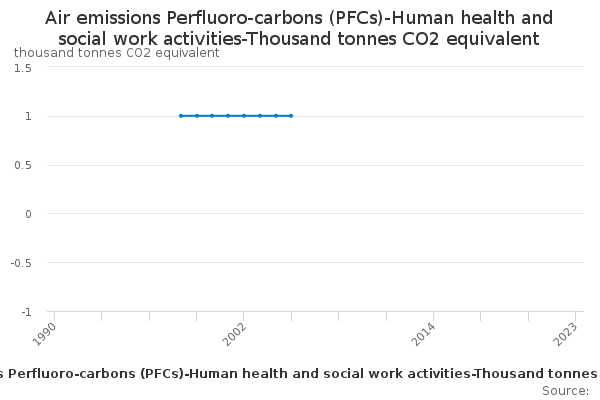Click the 1.5 y-axis label

click(x=22, y=68)
